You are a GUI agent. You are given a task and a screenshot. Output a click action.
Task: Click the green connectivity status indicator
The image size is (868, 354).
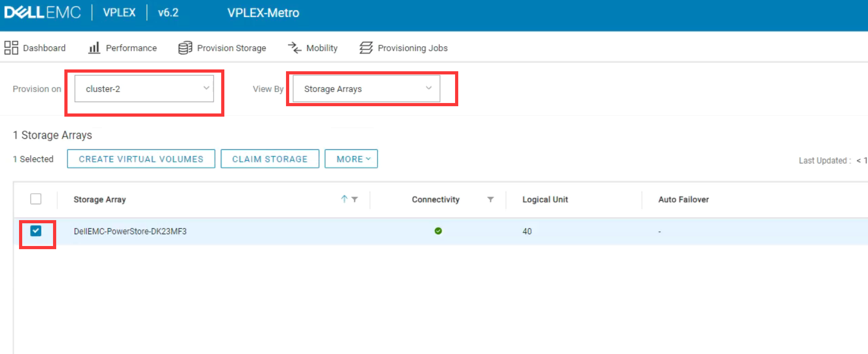point(438,231)
